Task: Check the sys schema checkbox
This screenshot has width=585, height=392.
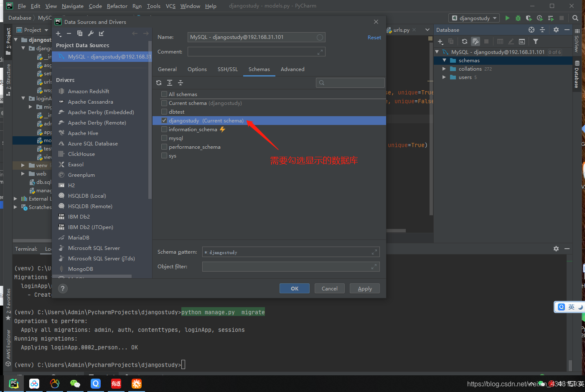Action: click(164, 155)
